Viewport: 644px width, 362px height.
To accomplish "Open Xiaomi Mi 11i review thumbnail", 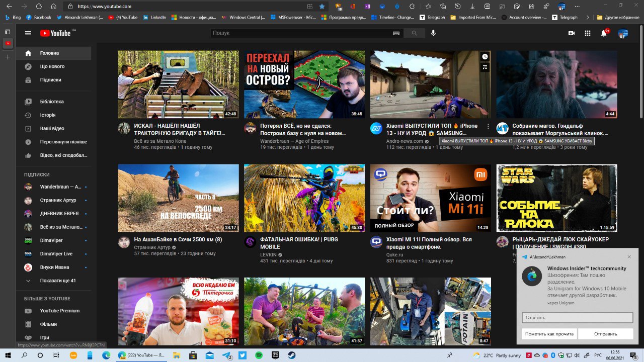I will coord(431,198).
